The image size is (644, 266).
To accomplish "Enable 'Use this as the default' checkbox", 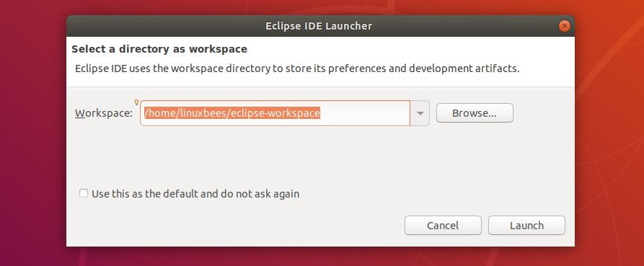I will (84, 193).
